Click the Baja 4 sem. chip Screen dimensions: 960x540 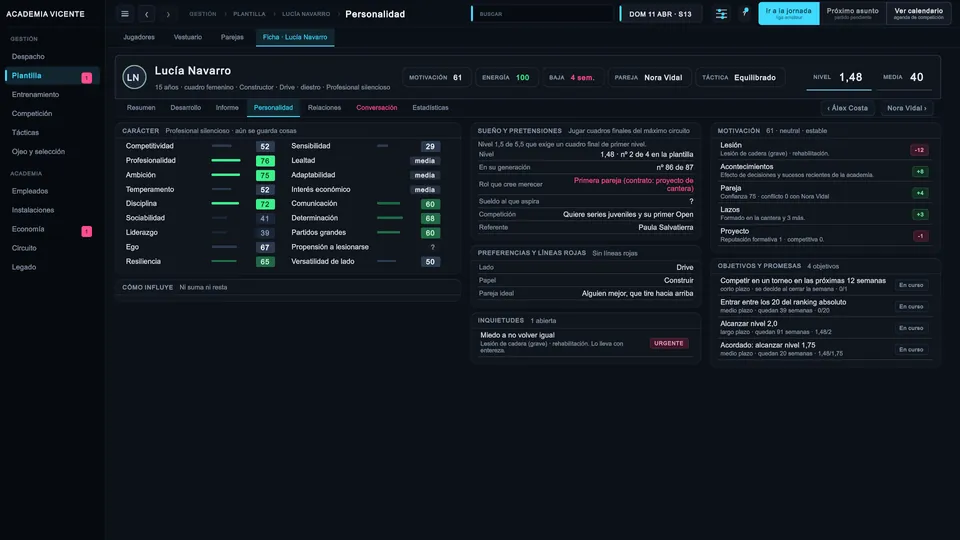572,78
